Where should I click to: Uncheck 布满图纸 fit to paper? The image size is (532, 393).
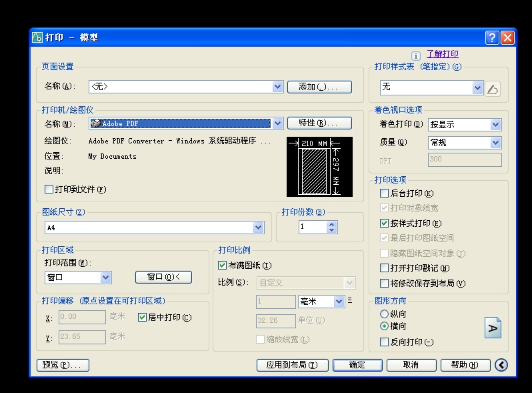(222, 266)
